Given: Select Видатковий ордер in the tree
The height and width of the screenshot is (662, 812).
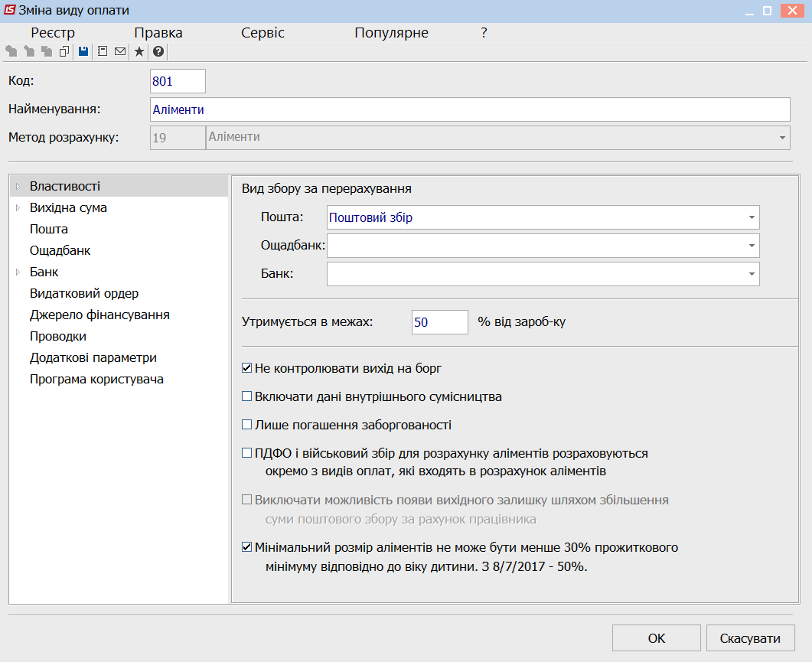Looking at the screenshot, I should tap(84, 294).
